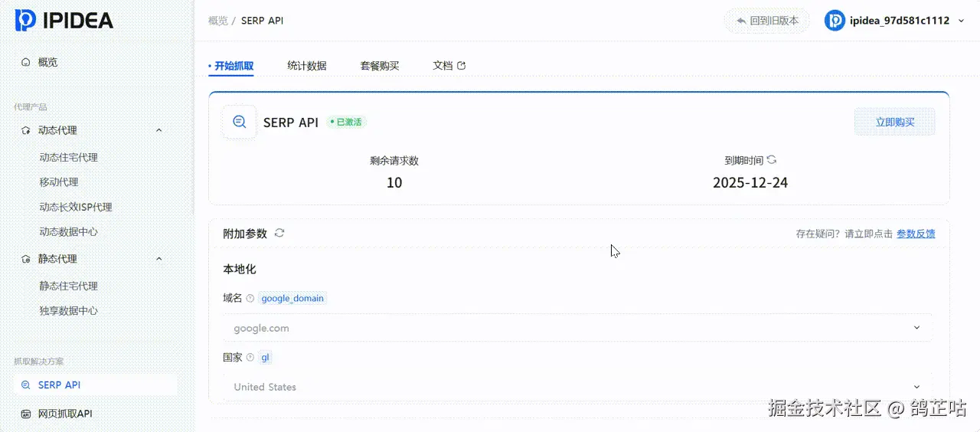Open the 文档 tab
Viewport: 980px width, 432px height.
pyautogui.click(x=449, y=66)
